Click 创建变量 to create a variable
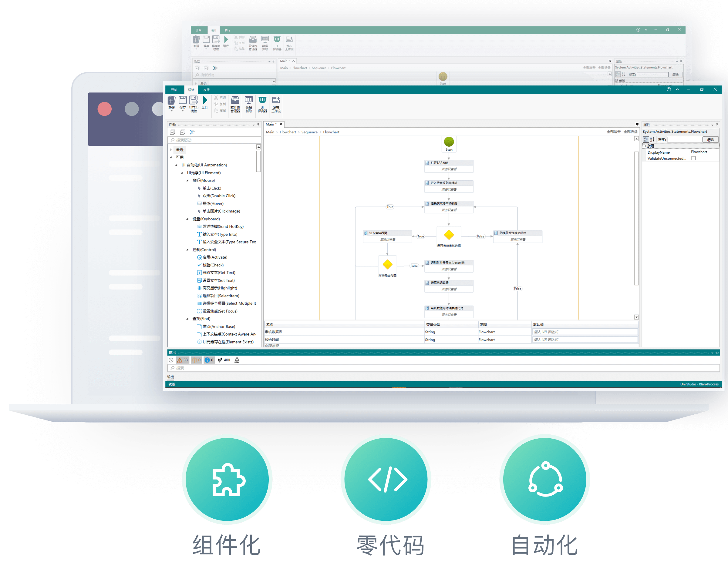The height and width of the screenshot is (582, 728). pos(272,346)
